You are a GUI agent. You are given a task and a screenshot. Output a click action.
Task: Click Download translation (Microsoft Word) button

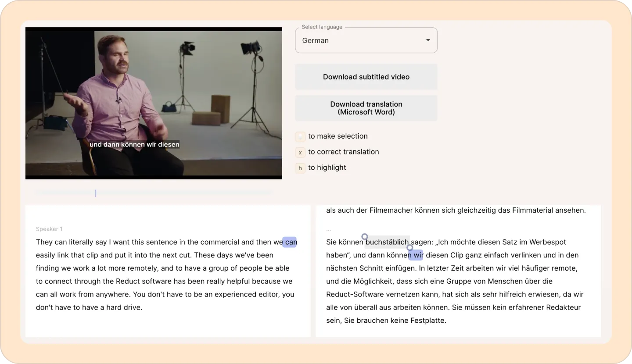pyautogui.click(x=366, y=108)
